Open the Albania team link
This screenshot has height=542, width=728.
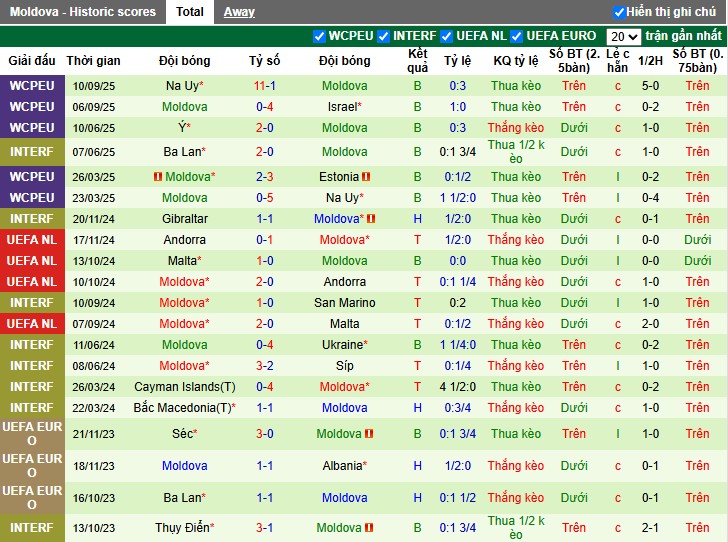coord(345,466)
